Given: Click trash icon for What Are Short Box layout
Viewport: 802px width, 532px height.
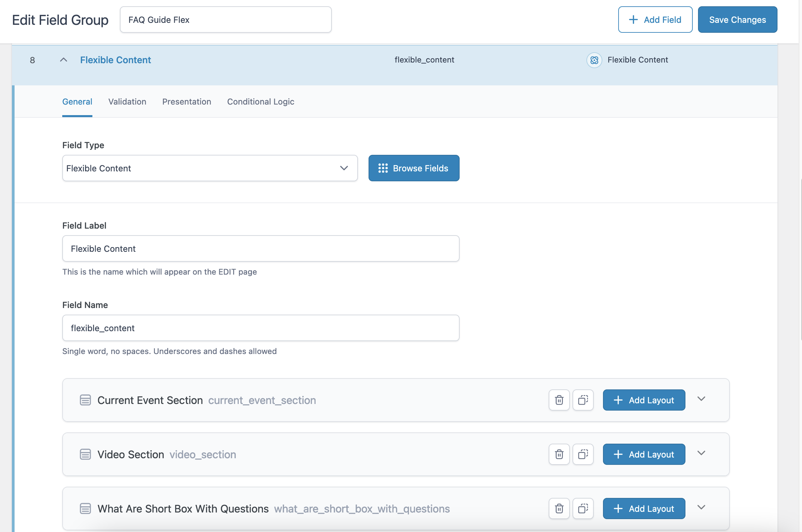Looking at the screenshot, I should 559,509.
